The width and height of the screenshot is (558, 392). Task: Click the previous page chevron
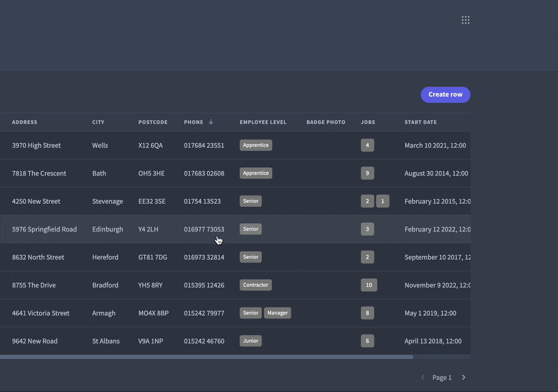pos(422,377)
